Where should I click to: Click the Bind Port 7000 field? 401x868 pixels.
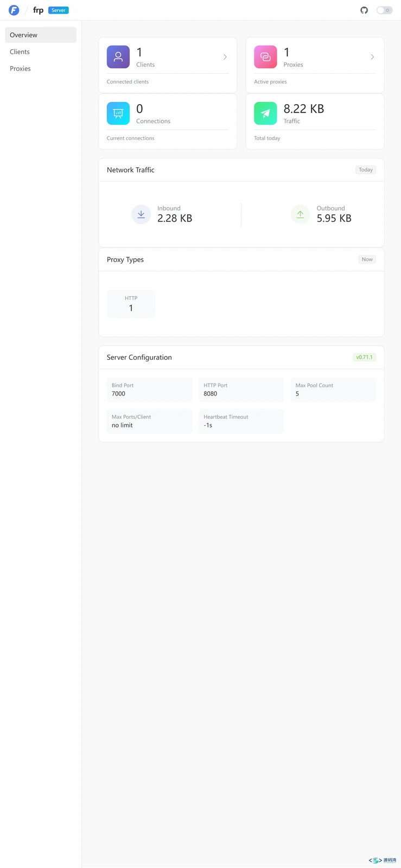(x=149, y=390)
